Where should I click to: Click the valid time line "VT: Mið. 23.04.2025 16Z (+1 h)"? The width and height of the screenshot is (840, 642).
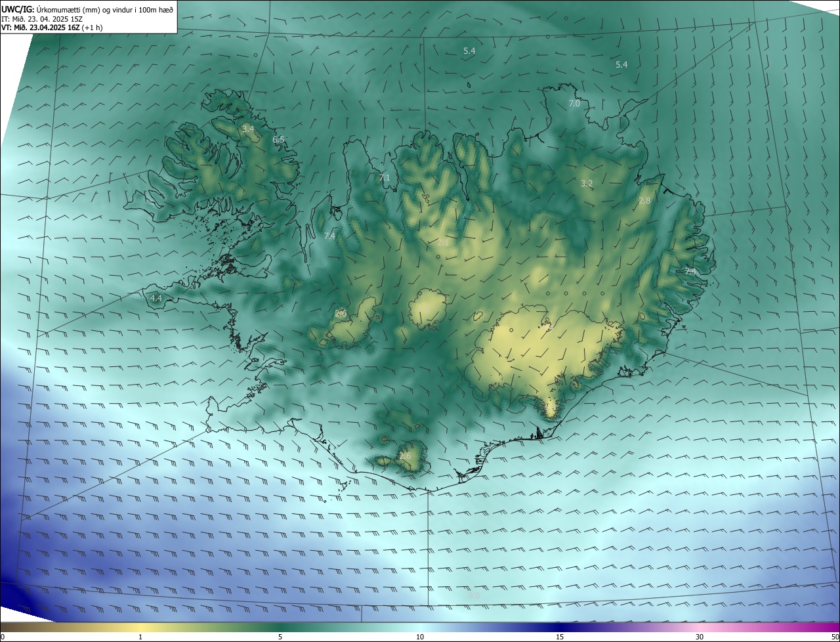click(x=52, y=28)
